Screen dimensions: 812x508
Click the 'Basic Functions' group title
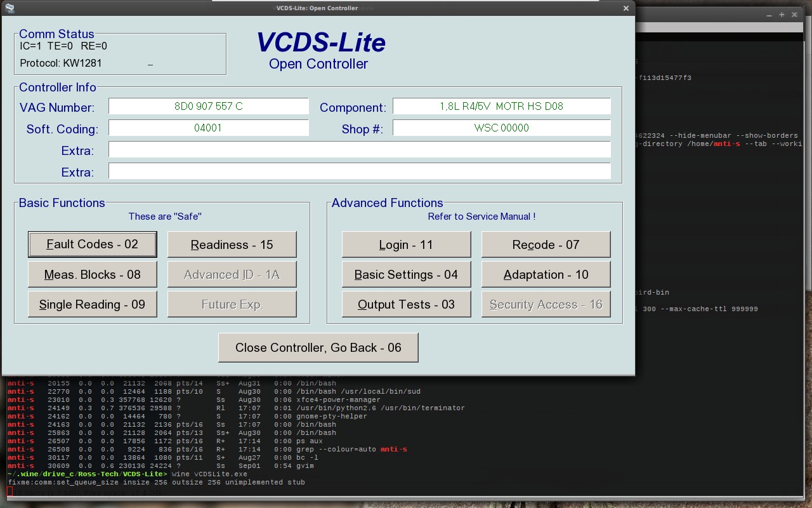(62, 203)
